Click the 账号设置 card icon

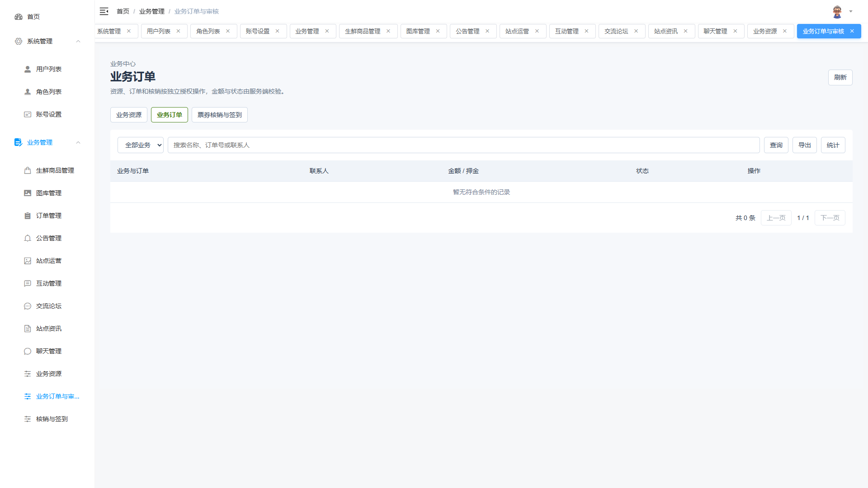pyautogui.click(x=28, y=114)
